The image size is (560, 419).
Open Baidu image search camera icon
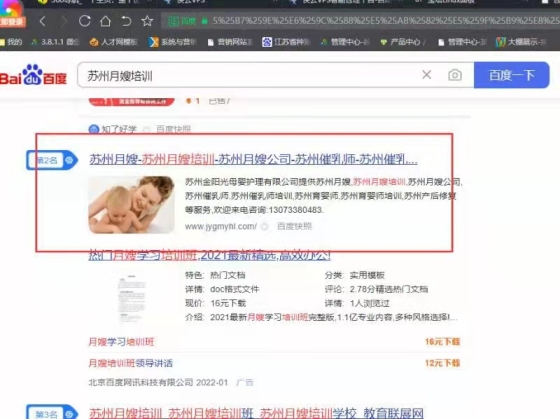455,75
